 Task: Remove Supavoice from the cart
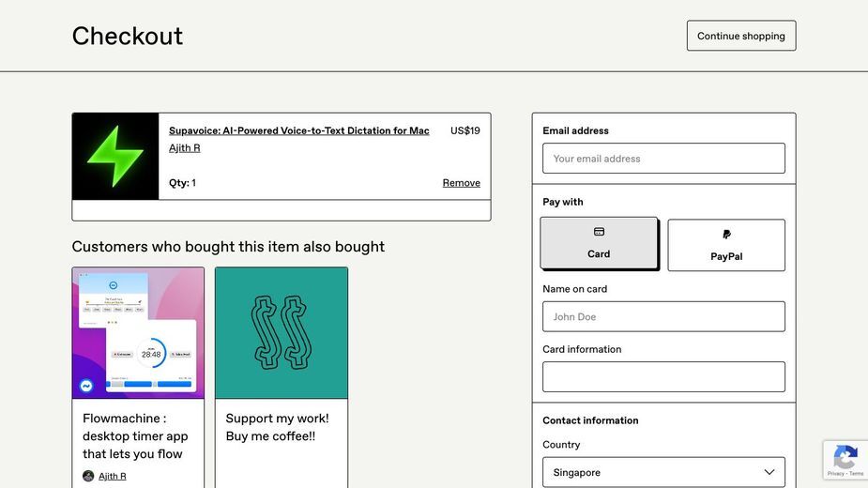click(x=461, y=183)
